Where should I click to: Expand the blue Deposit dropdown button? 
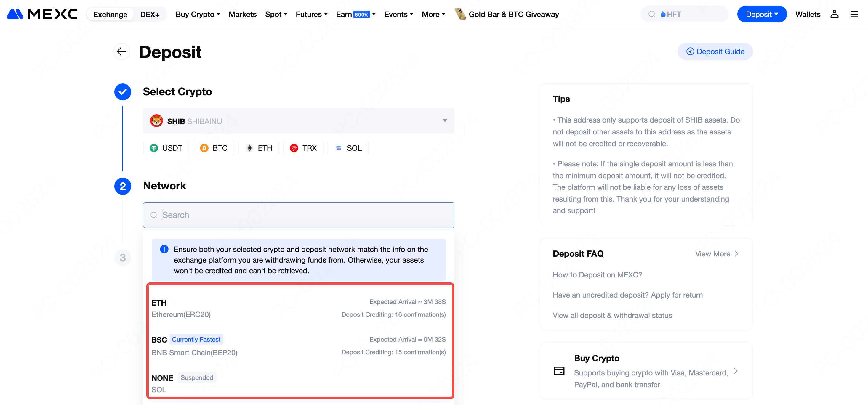click(762, 14)
